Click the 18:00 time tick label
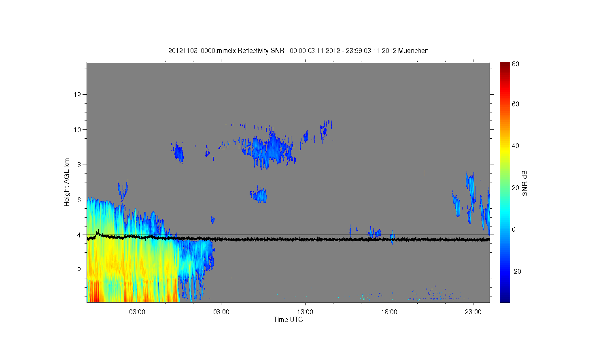607x364 pixels. 389,312
